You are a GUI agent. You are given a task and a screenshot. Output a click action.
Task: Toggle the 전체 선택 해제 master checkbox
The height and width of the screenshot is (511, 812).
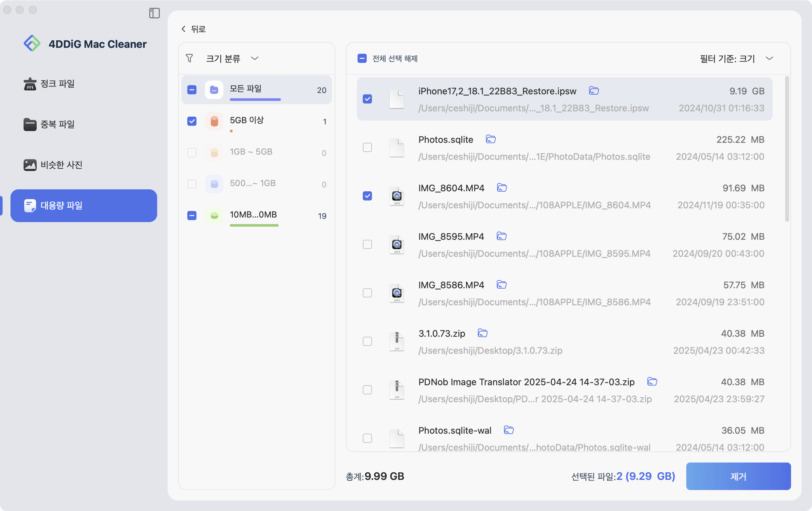click(x=362, y=58)
